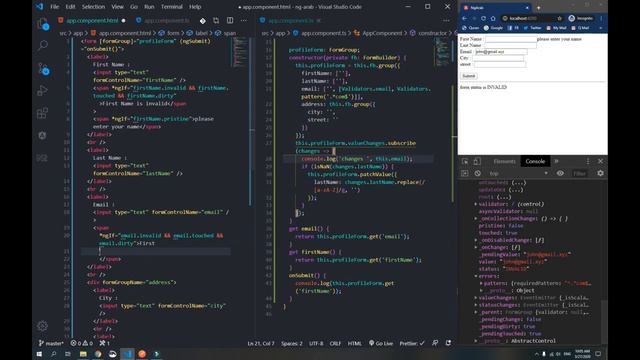The width and height of the screenshot is (640, 360).
Task: Expand the statusChanges EventEmitter entry
Action: 476,305
